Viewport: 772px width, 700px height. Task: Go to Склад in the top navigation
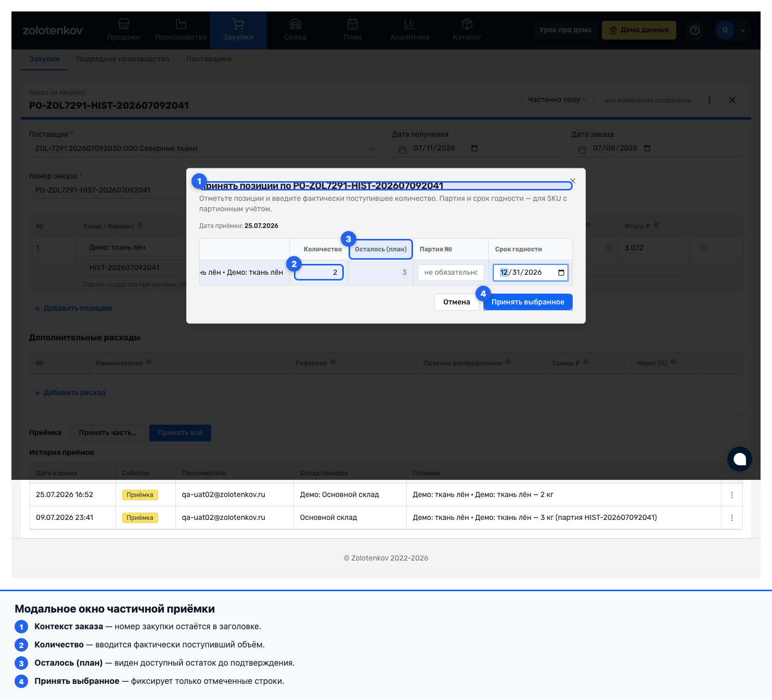click(x=295, y=30)
